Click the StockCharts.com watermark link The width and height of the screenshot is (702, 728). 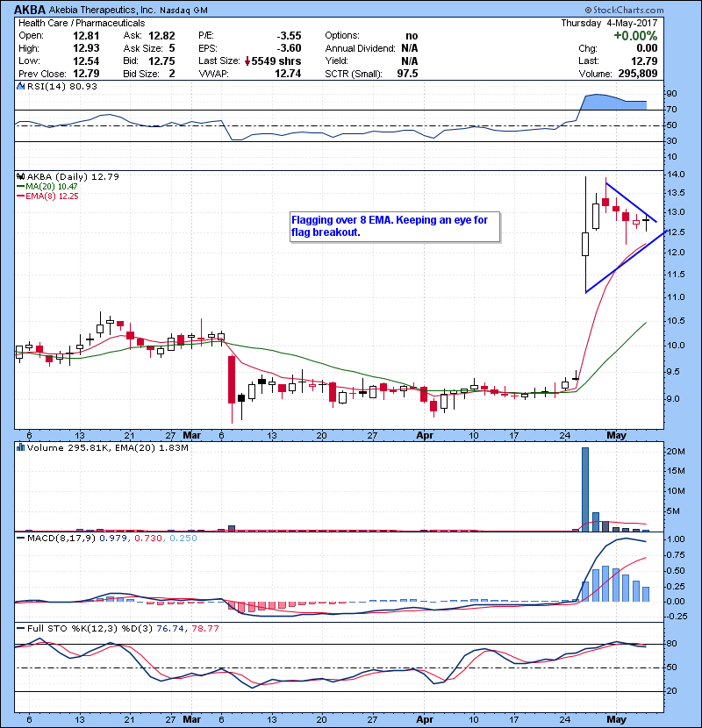click(624, 10)
